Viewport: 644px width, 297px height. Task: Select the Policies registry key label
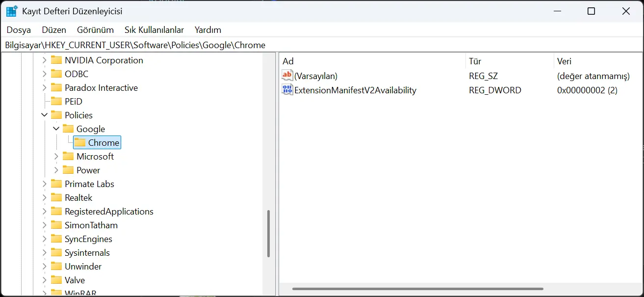(x=78, y=115)
